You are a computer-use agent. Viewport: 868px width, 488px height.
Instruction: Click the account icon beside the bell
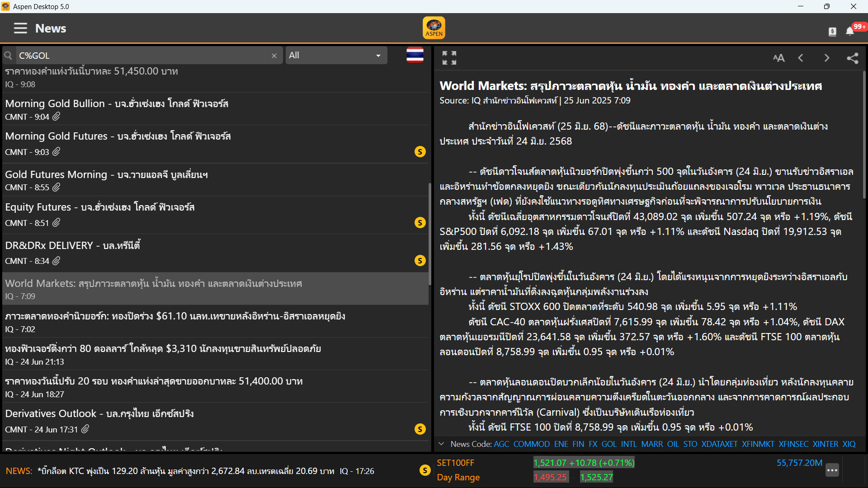pyautogui.click(x=832, y=31)
